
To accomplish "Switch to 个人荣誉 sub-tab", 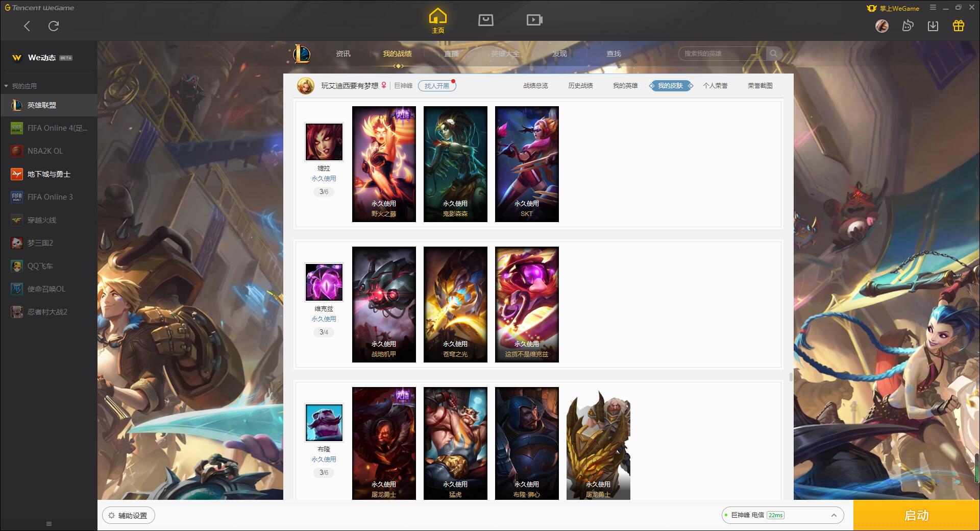I will coord(715,86).
